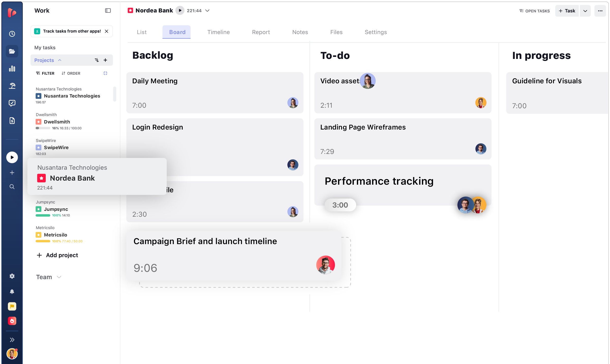
Task: Open the Task button dropdown arrow
Action: click(585, 11)
